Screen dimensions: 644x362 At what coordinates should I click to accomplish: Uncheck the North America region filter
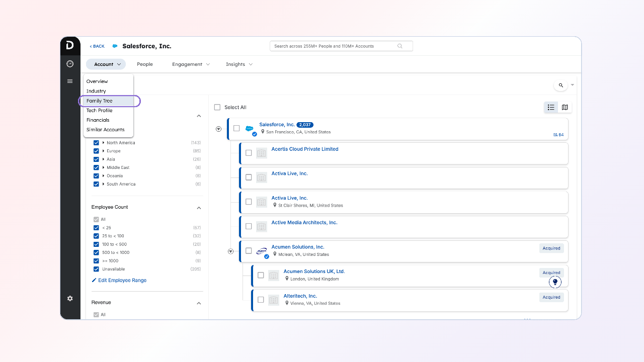tap(96, 143)
